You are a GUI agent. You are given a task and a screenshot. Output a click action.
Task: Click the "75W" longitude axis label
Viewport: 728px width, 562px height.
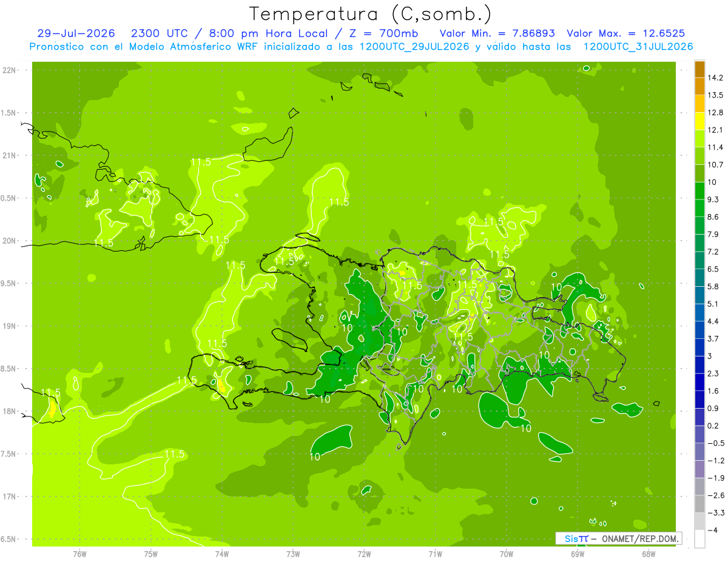tap(151, 554)
